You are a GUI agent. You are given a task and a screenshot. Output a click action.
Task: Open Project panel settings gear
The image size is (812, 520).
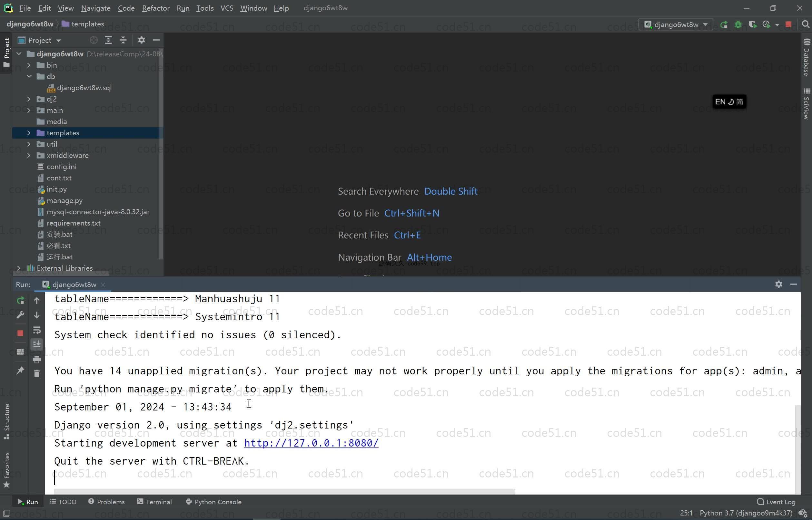141,40
